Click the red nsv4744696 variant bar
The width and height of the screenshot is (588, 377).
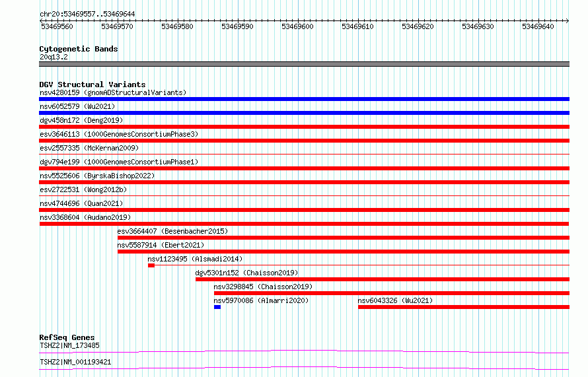[x=304, y=210]
